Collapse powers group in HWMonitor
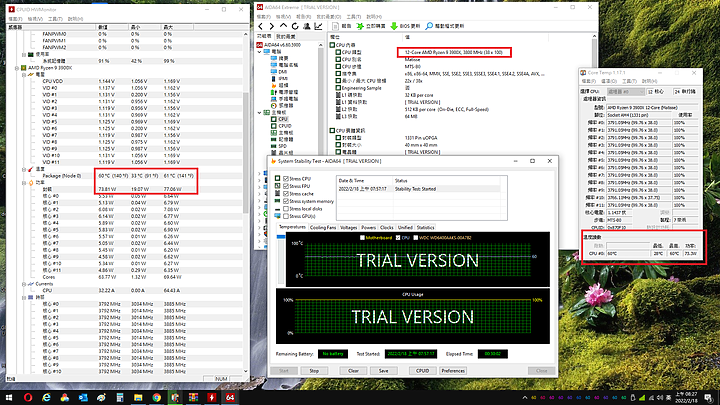This screenshot has height=405, width=720. (x=24, y=183)
